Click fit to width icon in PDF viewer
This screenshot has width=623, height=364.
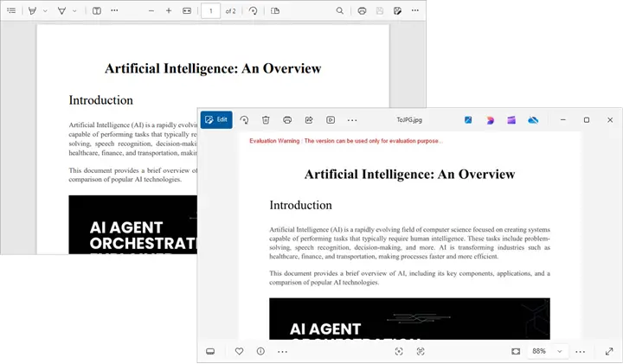pyautogui.click(x=187, y=10)
